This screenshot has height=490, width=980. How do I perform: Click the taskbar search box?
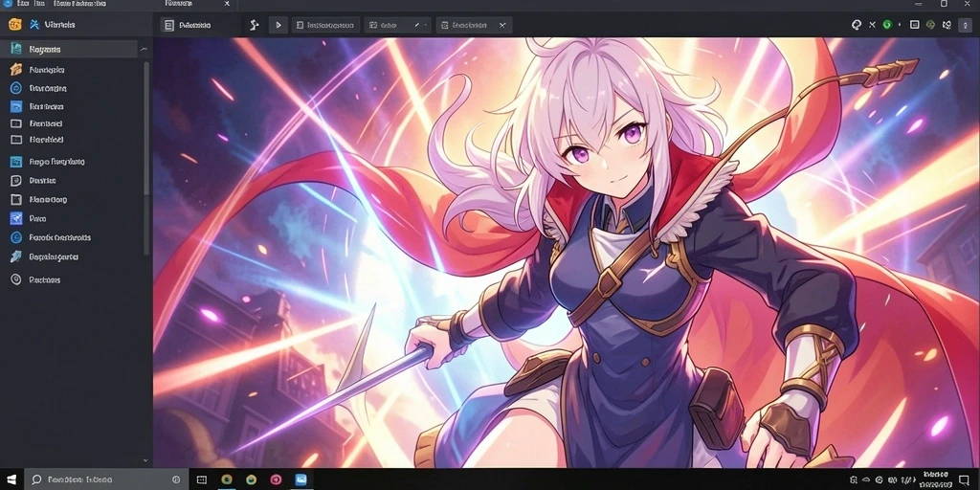(x=105, y=479)
